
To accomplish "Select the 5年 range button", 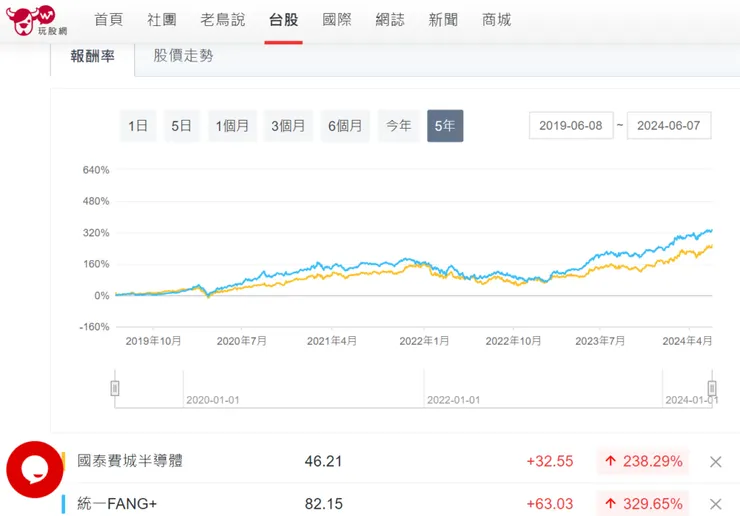I will coord(445,126).
